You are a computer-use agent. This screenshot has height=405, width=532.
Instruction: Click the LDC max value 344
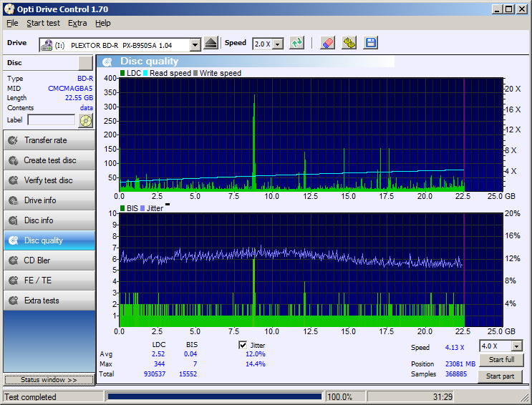159,364
